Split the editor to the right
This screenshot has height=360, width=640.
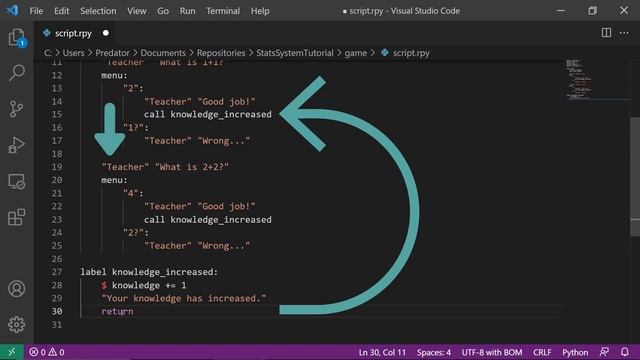[x=606, y=33]
